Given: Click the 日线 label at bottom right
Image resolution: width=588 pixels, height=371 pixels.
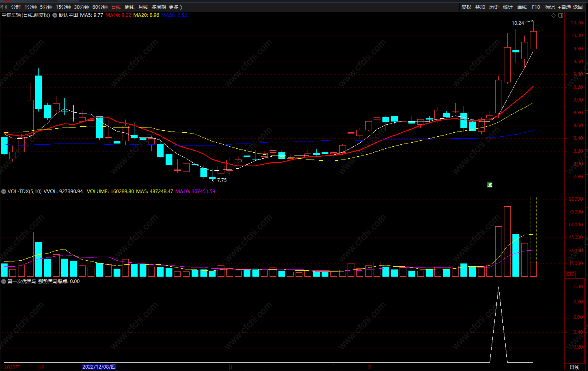Looking at the screenshot, I should pos(574,367).
